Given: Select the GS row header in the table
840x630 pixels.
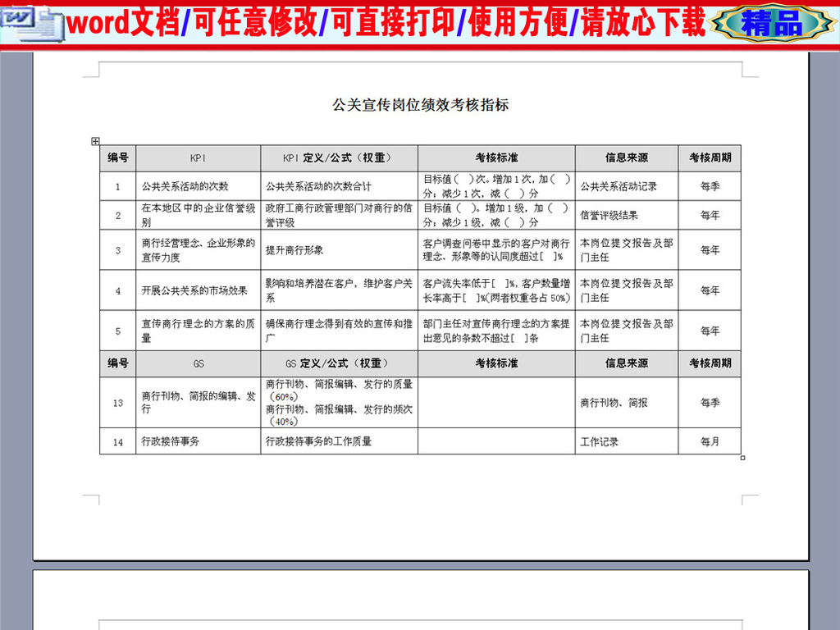Looking at the screenshot, I should click(x=197, y=363).
